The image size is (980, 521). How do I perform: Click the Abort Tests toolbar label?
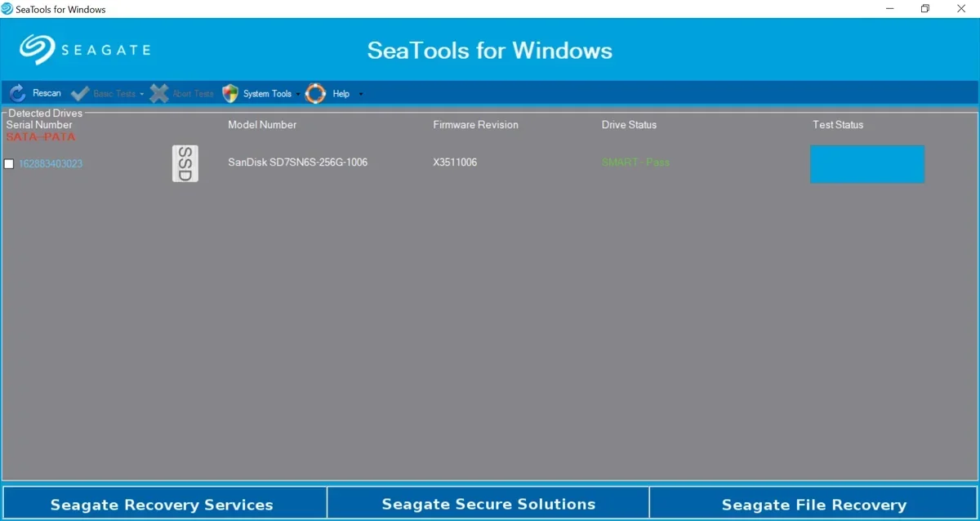193,94
